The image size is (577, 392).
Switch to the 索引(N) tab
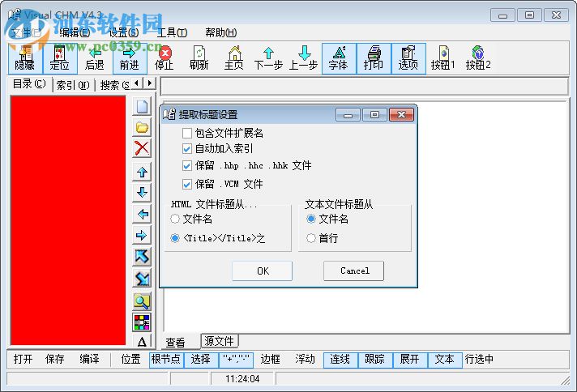[73, 85]
